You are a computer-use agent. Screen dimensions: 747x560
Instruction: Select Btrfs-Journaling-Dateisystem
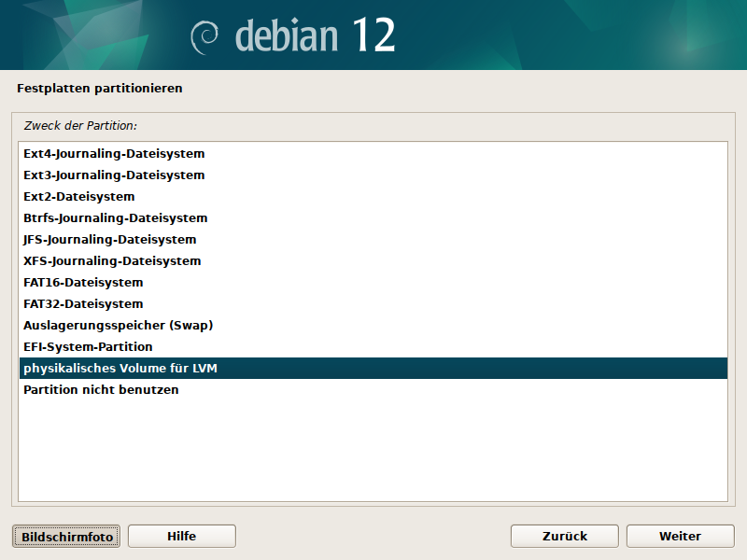pyautogui.click(x=116, y=217)
